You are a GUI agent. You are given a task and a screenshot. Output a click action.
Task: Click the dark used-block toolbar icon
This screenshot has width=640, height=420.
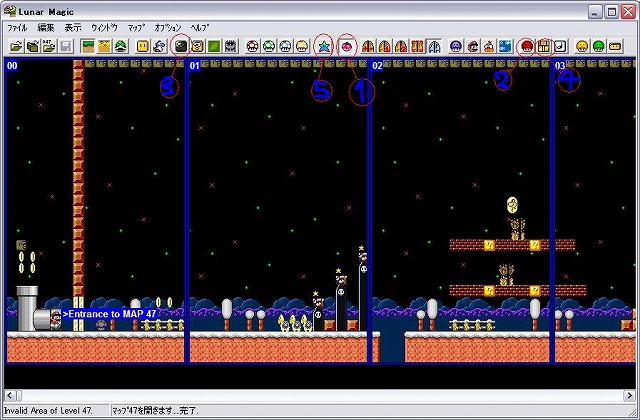pos(181,47)
